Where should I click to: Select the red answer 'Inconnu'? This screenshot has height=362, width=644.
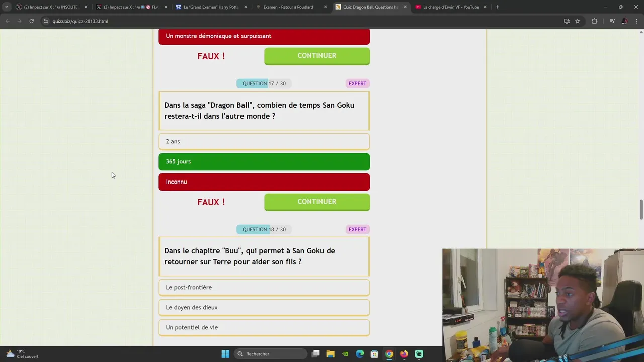click(264, 182)
